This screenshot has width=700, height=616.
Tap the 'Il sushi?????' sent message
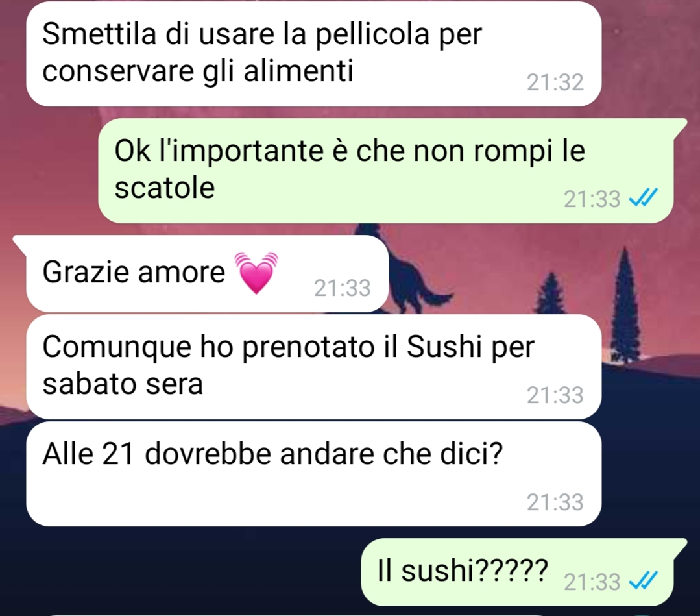[x=517, y=572]
